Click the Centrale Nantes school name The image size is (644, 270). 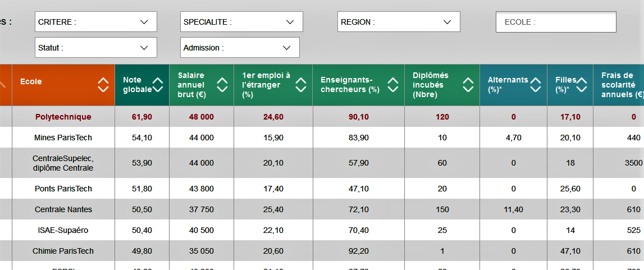click(x=63, y=210)
